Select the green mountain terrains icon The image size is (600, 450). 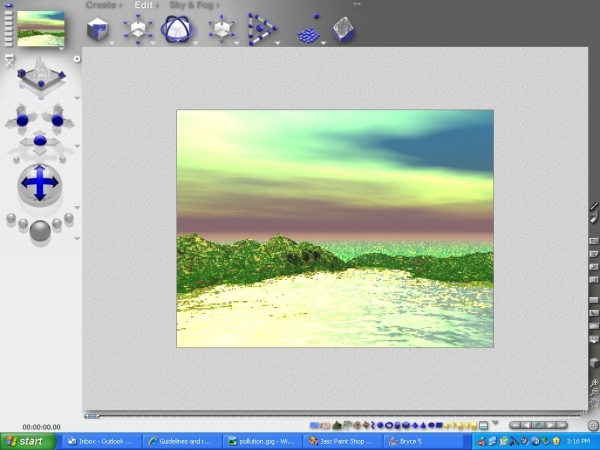pos(337,425)
